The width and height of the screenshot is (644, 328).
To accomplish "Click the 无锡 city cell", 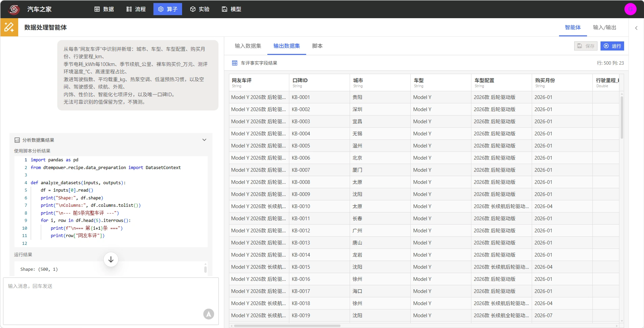I will (x=380, y=134).
